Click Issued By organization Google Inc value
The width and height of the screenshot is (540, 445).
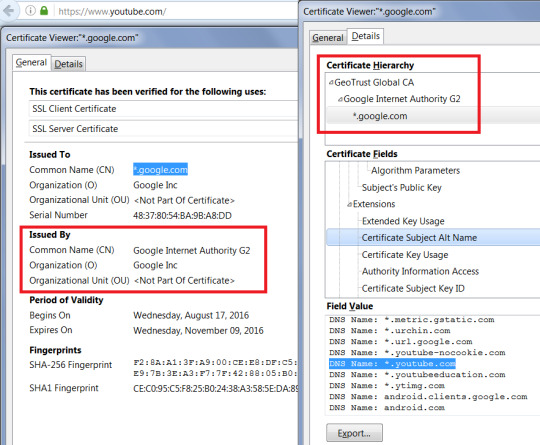pyautogui.click(x=155, y=265)
